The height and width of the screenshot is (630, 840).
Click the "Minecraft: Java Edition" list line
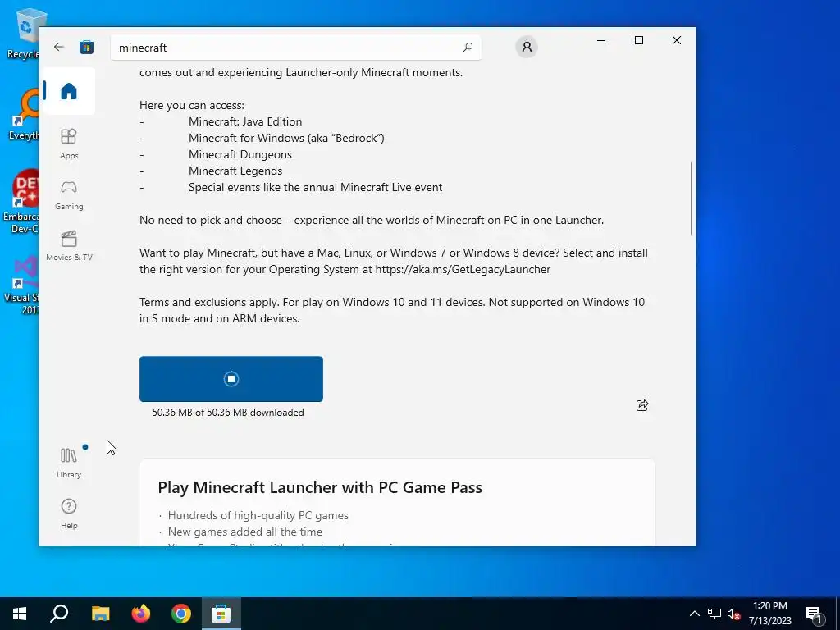(x=244, y=121)
